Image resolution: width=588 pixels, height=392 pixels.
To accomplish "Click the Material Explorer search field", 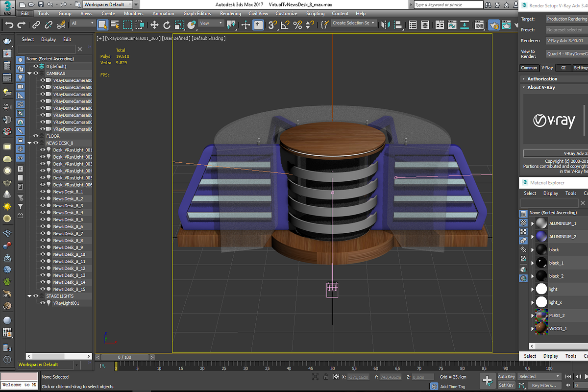I will (549, 203).
